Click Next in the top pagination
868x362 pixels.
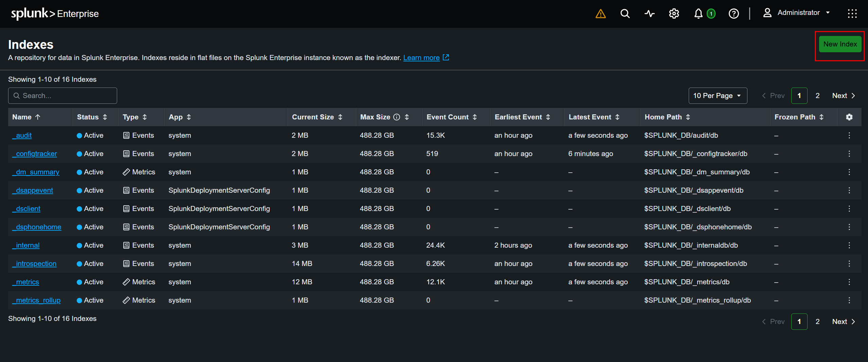pos(844,96)
